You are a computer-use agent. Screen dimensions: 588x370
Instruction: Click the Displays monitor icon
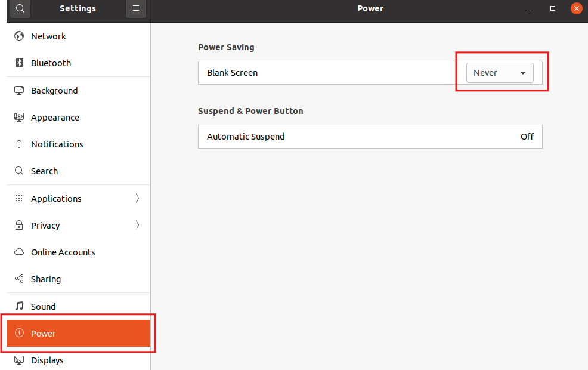pyautogui.click(x=19, y=360)
